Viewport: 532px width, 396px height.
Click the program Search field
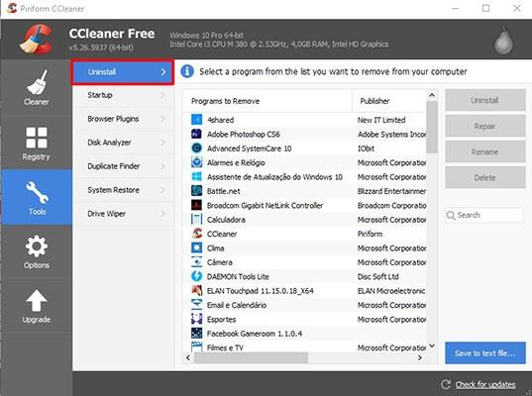(484, 215)
